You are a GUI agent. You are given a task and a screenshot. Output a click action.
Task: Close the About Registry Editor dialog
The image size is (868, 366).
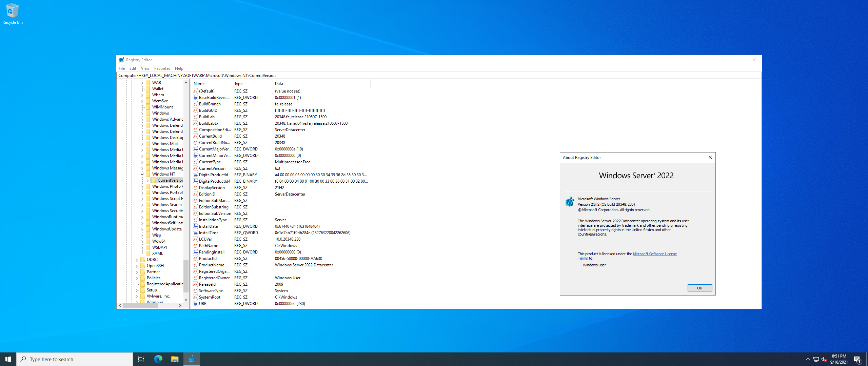pos(710,157)
